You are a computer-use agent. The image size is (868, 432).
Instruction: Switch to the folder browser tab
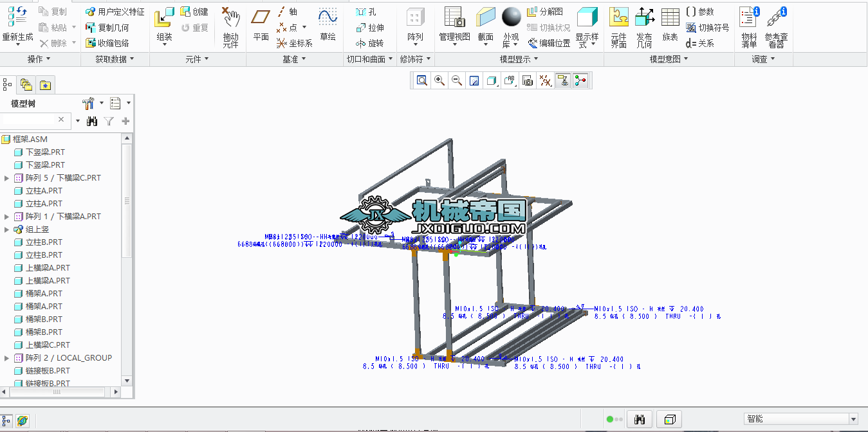coord(26,85)
